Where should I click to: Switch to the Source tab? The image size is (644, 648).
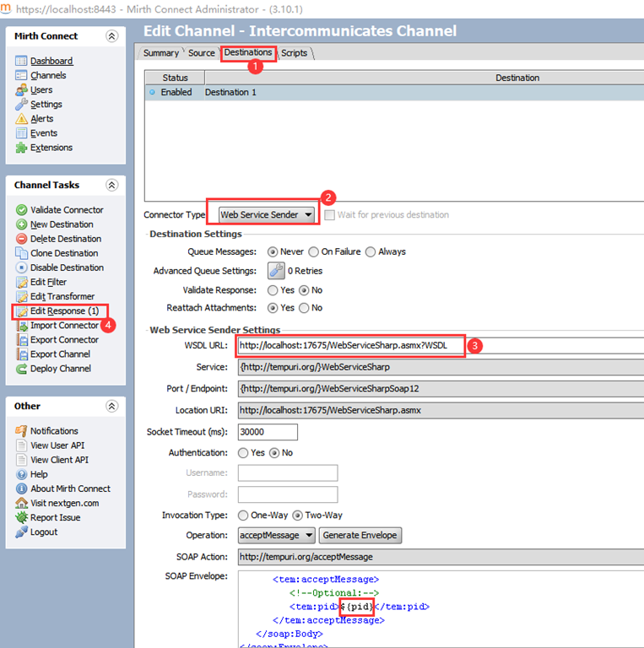pos(201,53)
